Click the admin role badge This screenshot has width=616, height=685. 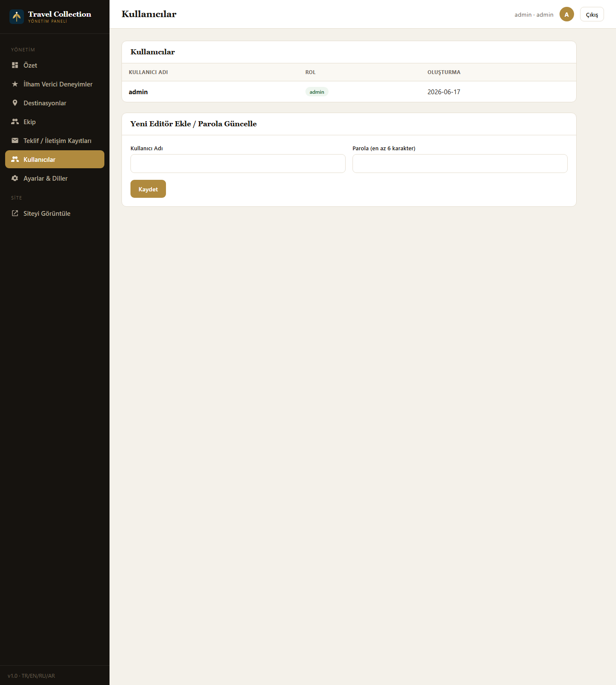point(317,92)
